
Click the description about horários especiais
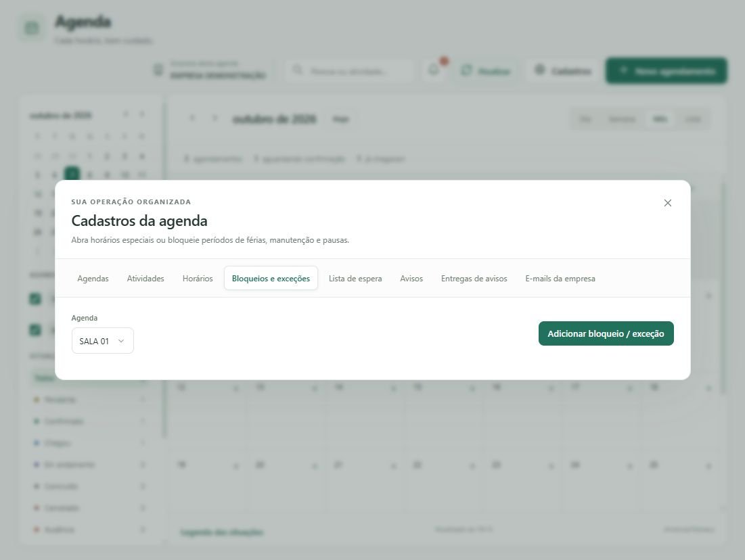coord(210,240)
